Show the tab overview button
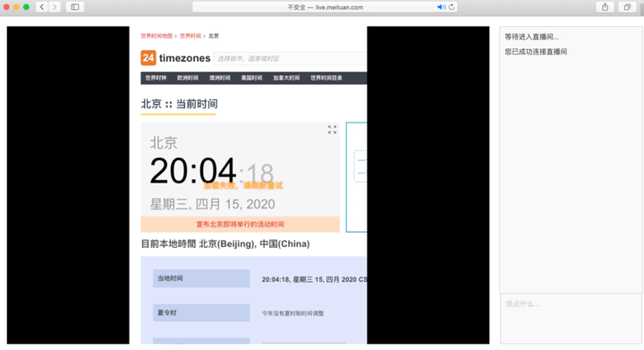The width and height of the screenshot is (644, 350). click(627, 7)
